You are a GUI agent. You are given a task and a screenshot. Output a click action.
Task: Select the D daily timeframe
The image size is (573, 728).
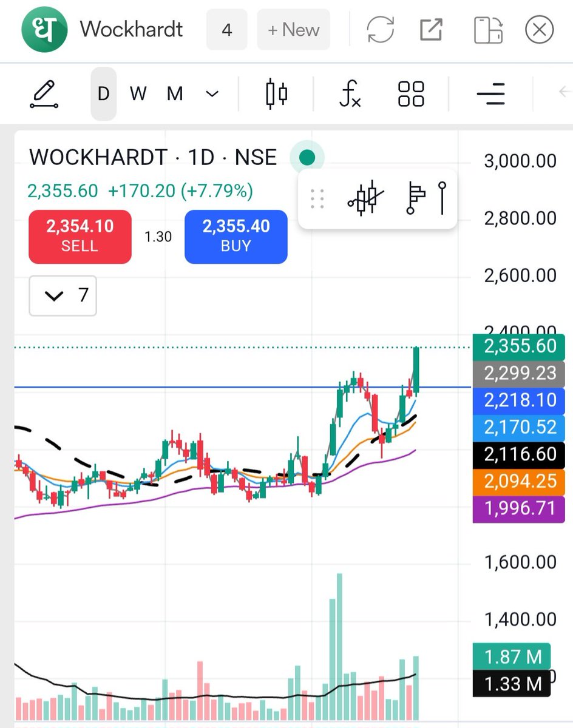point(104,94)
